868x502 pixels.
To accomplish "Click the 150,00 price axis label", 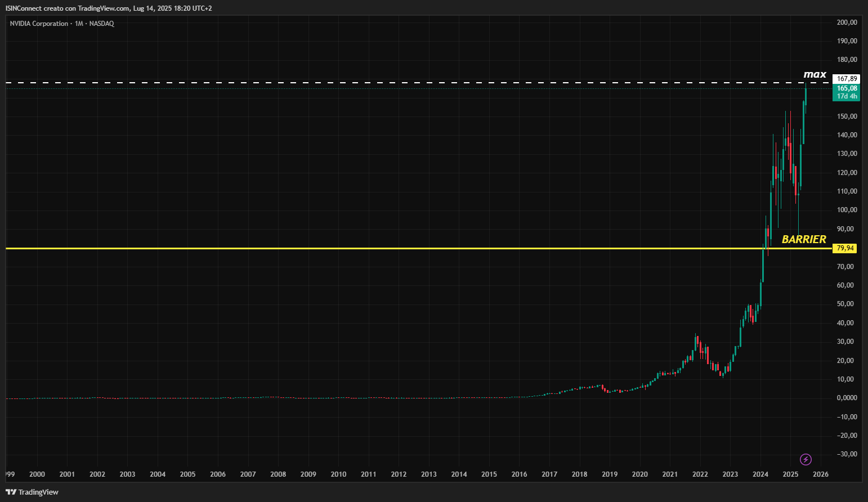I will (847, 116).
